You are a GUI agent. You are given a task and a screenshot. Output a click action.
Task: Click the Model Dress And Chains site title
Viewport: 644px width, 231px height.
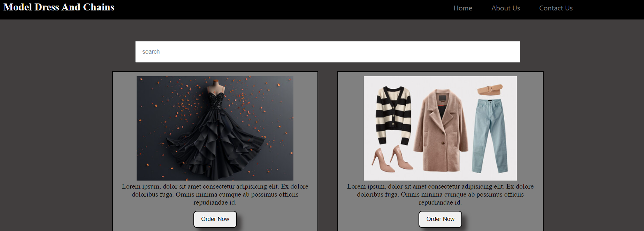click(59, 7)
